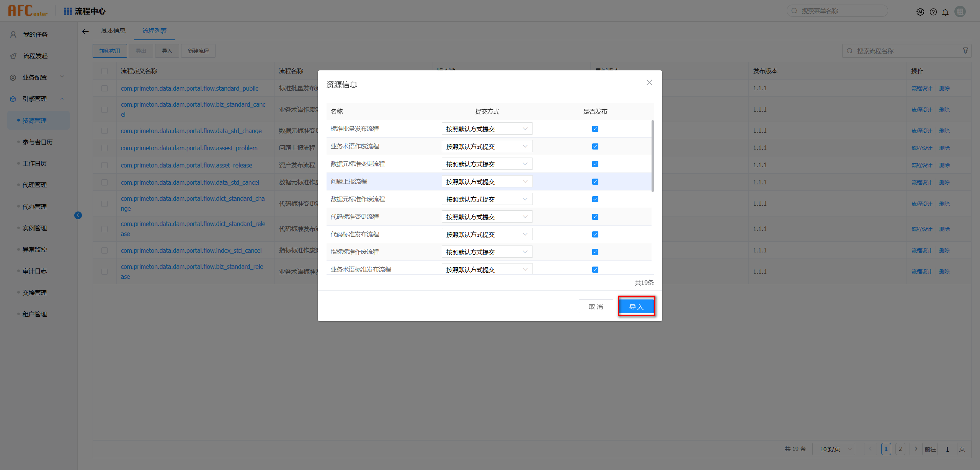Expand 提交方式 dropdown for 数据元标准作废流程
Screen dimensions: 980x470
tap(487, 199)
